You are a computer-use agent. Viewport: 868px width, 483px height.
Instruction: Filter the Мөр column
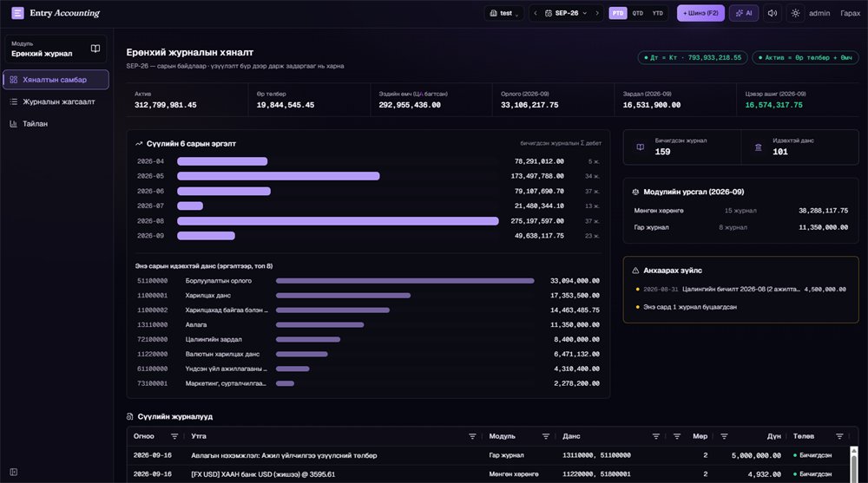click(x=676, y=436)
